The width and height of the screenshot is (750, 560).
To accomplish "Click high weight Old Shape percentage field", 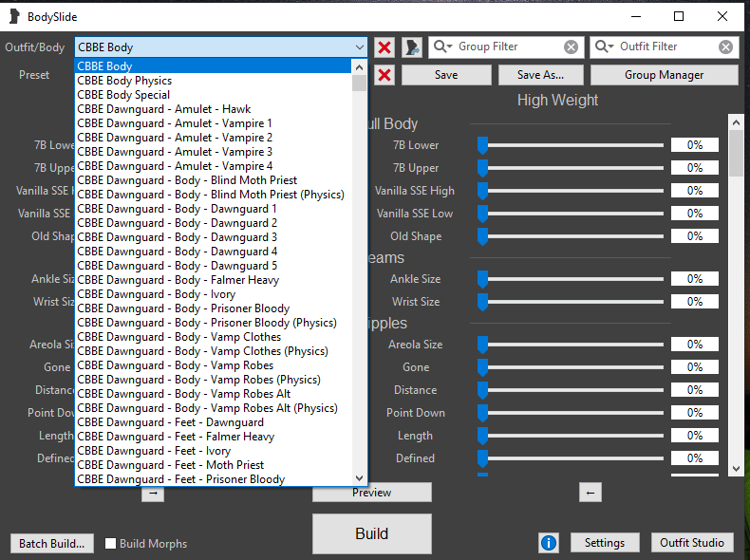I will tap(695, 236).
